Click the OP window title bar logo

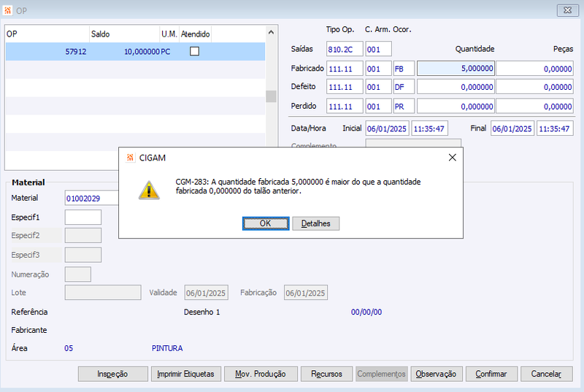[7, 10]
